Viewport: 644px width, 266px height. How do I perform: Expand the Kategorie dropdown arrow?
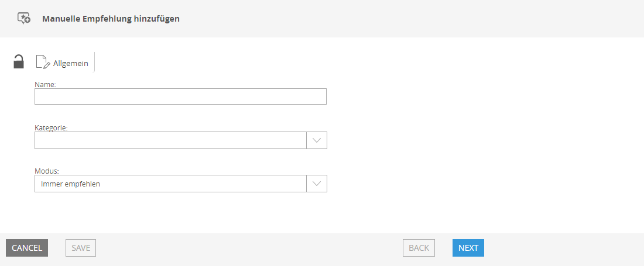317,140
